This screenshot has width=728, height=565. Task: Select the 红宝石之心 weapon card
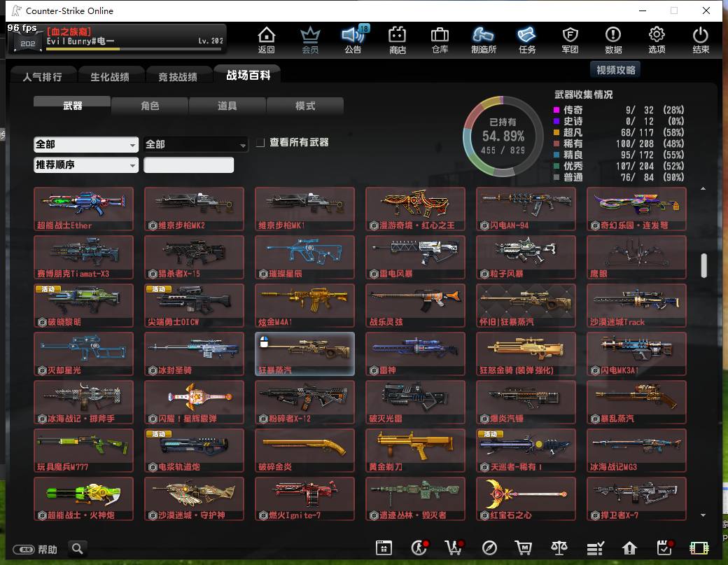526,498
